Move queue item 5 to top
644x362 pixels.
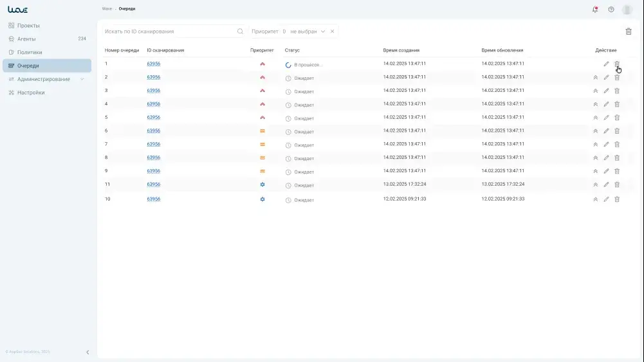596,118
